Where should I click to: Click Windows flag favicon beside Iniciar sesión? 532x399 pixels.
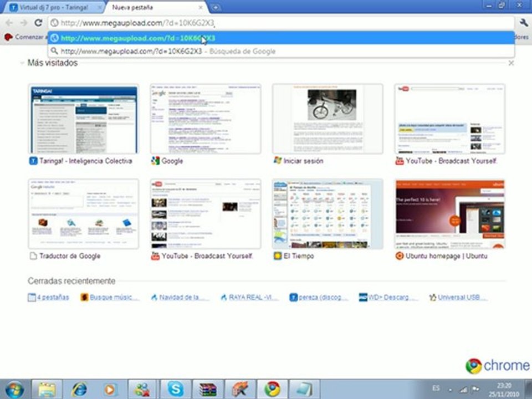(x=278, y=161)
